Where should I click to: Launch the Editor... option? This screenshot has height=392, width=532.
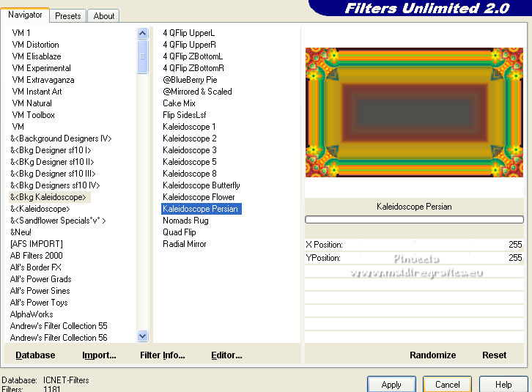click(x=226, y=355)
